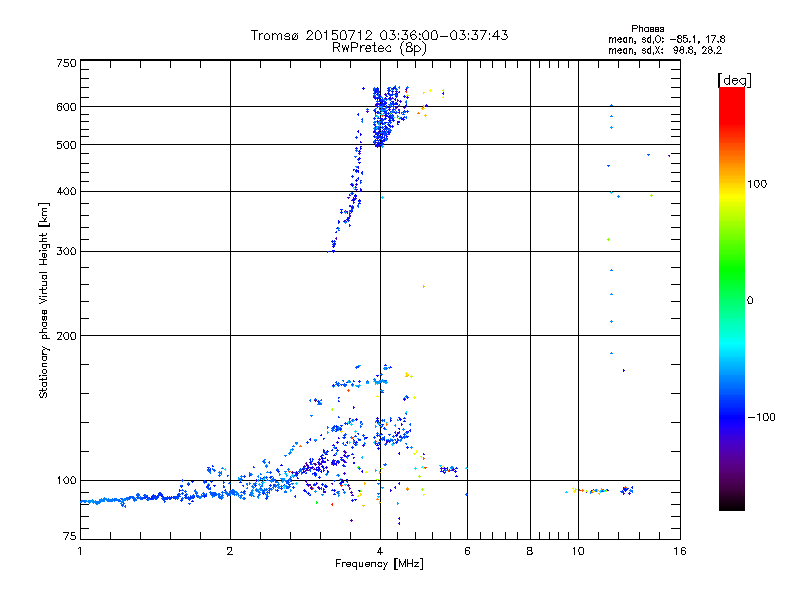Click the 'Phases' heading text

647,29
